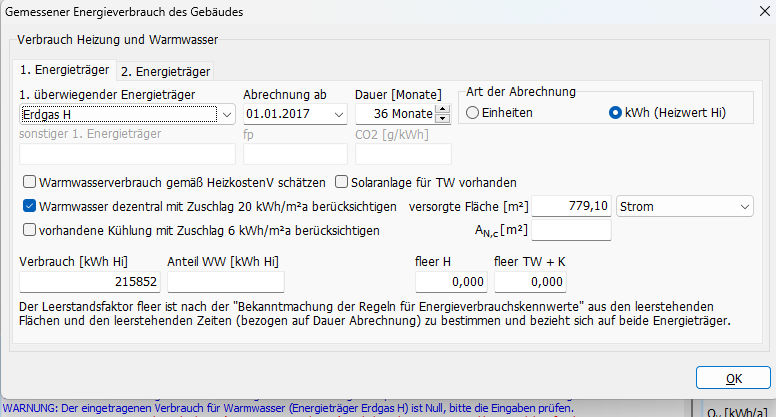The height and width of the screenshot is (417, 776).
Task: Tick vorhandene Kühlung mit Zuschlag checkbox
Action: pyautogui.click(x=29, y=230)
